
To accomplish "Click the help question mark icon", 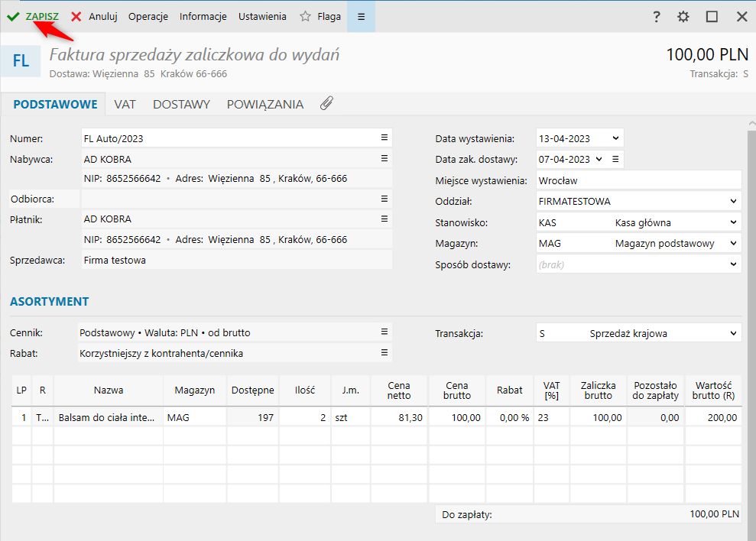I will 656,16.
